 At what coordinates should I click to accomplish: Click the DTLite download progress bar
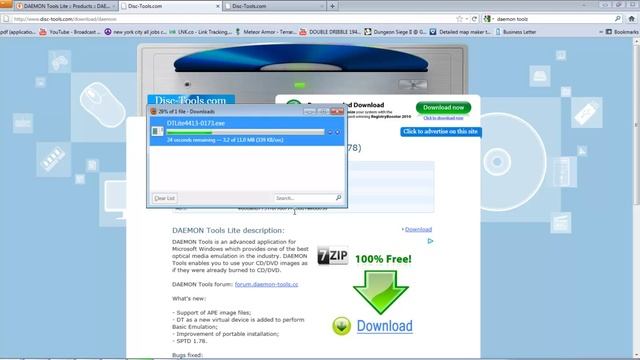(x=245, y=132)
